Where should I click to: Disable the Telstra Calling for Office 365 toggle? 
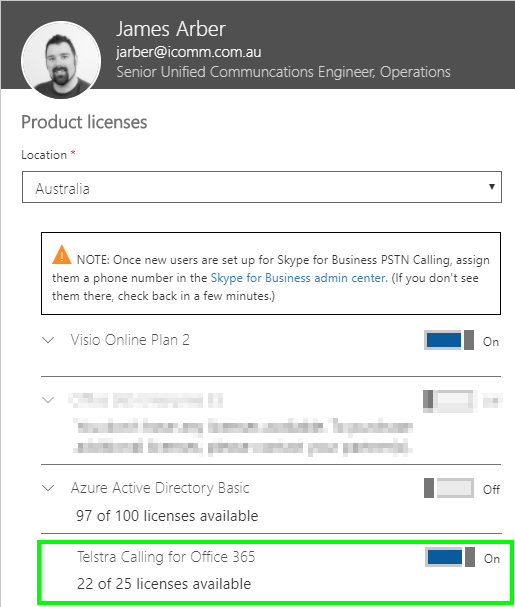coord(450,557)
